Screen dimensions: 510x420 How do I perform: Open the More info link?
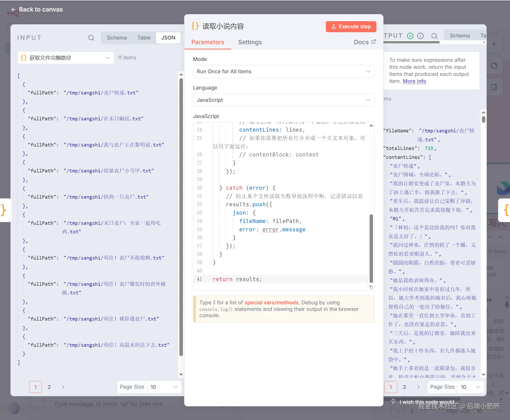click(x=414, y=81)
